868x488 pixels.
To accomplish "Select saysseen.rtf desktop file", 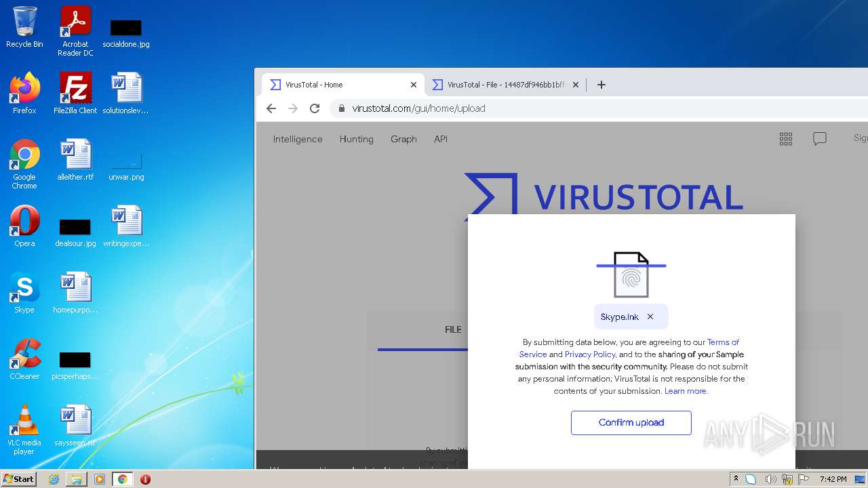I will coord(75,426).
